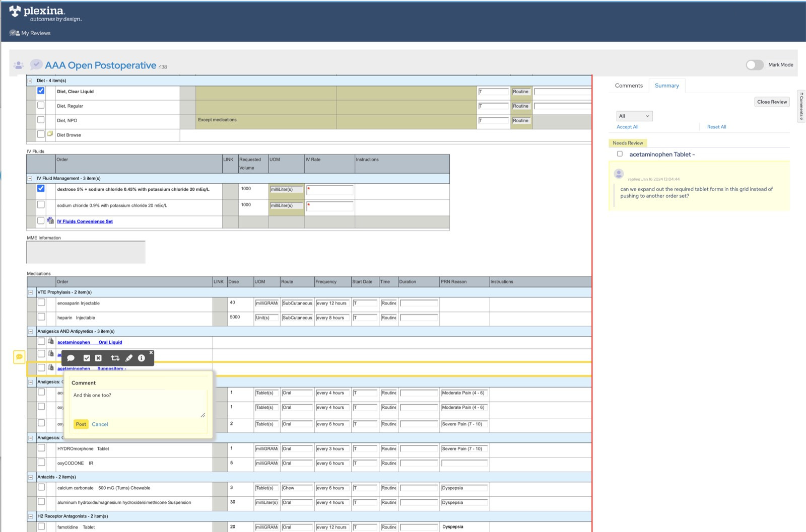The image size is (806, 532).
Task: Switch to the Comments tab
Action: pyautogui.click(x=629, y=86)
